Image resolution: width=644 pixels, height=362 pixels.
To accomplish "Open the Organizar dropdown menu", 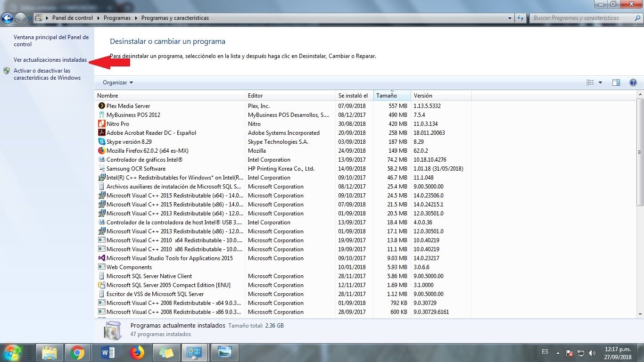I will [118, 82].
